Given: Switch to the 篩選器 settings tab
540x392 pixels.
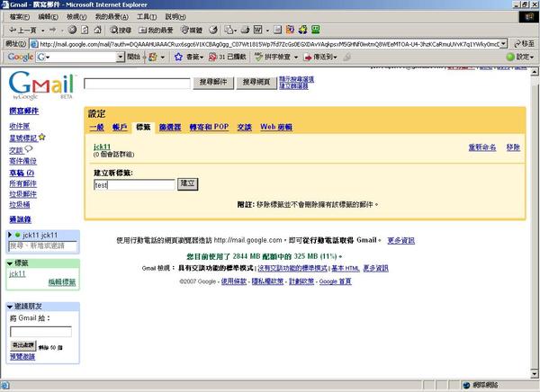Looking at the screenshot, I should coord(170,127).
